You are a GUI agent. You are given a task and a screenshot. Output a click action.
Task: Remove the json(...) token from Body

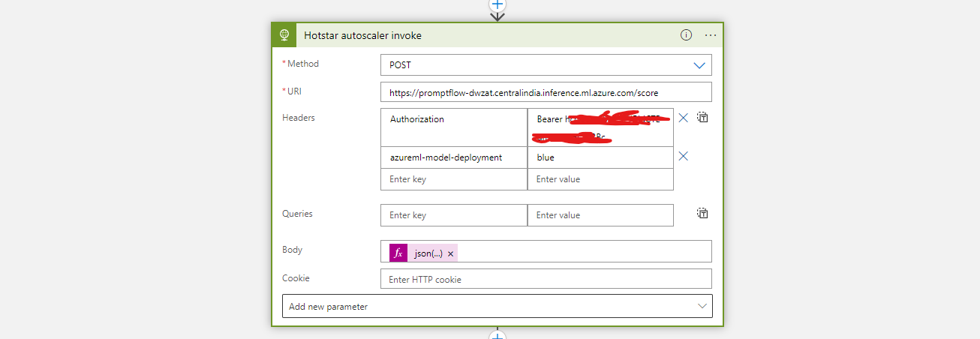click(x=450, y=254)
